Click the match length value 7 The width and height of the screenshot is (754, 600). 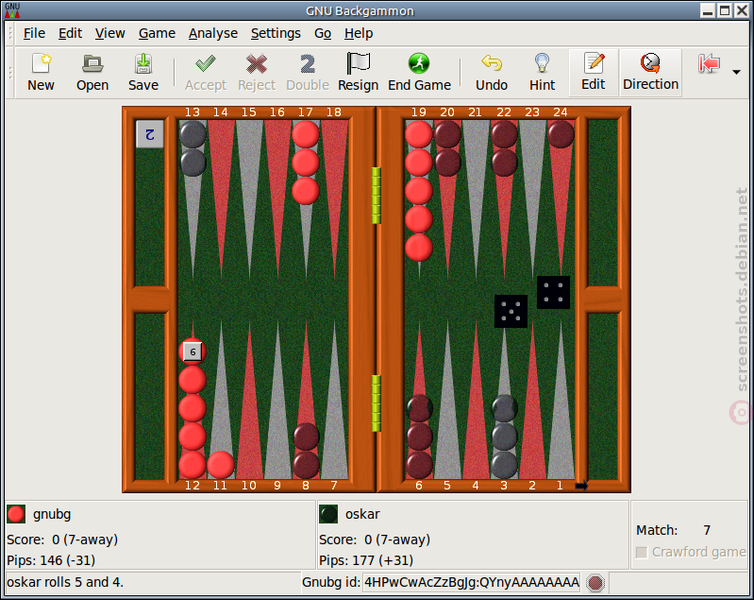click(706, 530)
